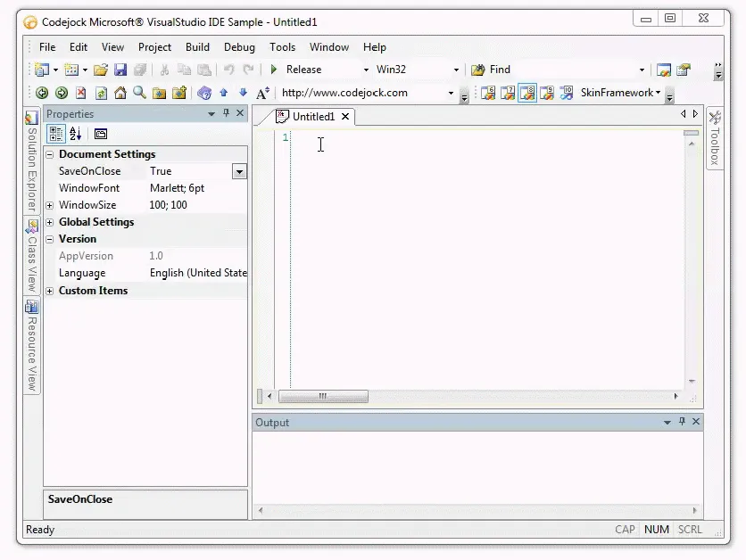
Task: Expand the Global Settings category
Action: [49, 222]
